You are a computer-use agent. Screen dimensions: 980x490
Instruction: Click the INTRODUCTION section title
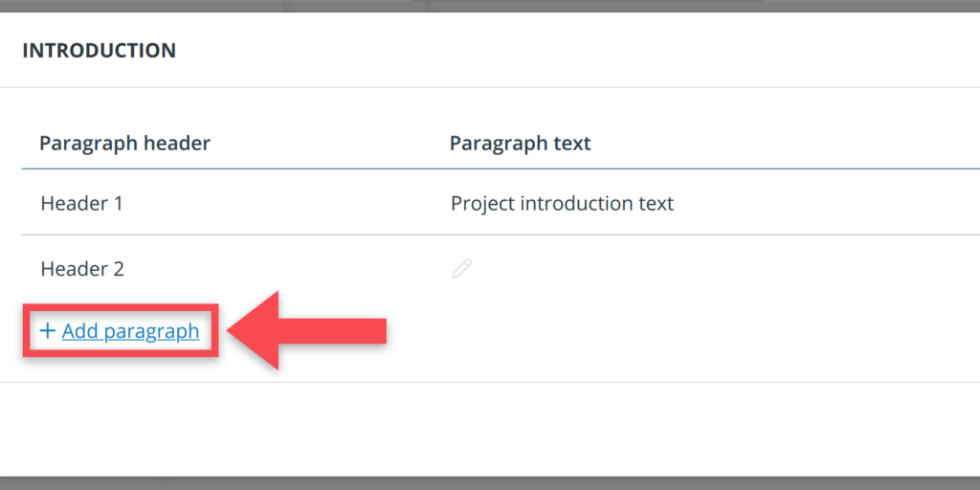(99, 51)
